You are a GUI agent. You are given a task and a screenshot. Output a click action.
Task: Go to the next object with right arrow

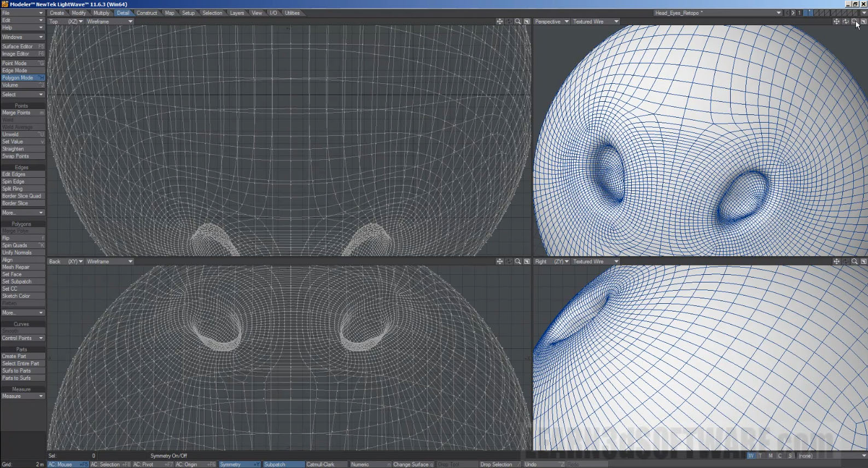pos(793,13)
